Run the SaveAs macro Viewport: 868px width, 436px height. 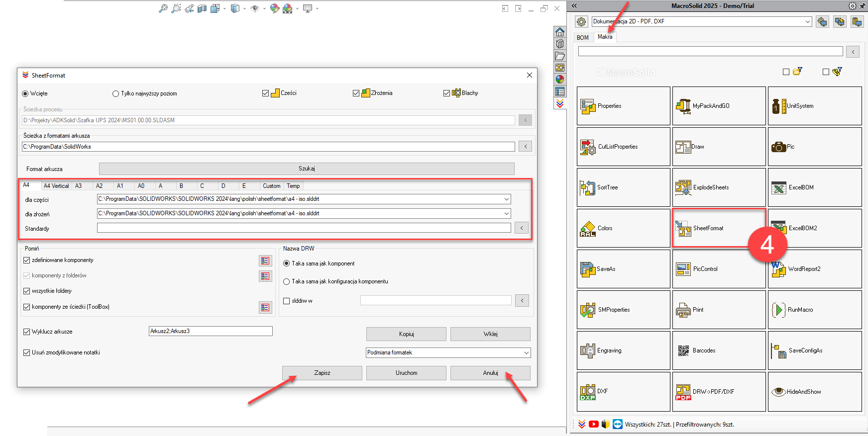pyautogui.click(x=623, y=269)
